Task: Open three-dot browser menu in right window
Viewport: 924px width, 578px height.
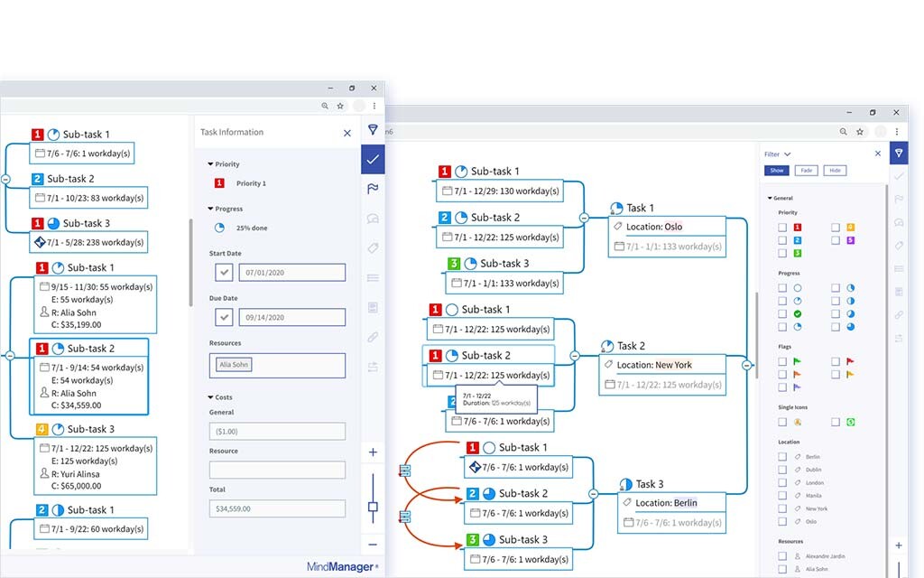Action: [x=897, y=132]
